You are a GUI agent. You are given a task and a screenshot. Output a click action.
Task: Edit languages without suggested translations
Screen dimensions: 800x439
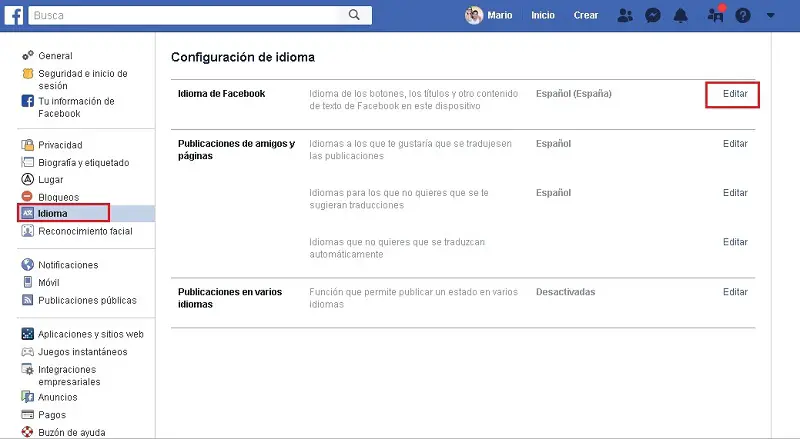tap(735, 193)
